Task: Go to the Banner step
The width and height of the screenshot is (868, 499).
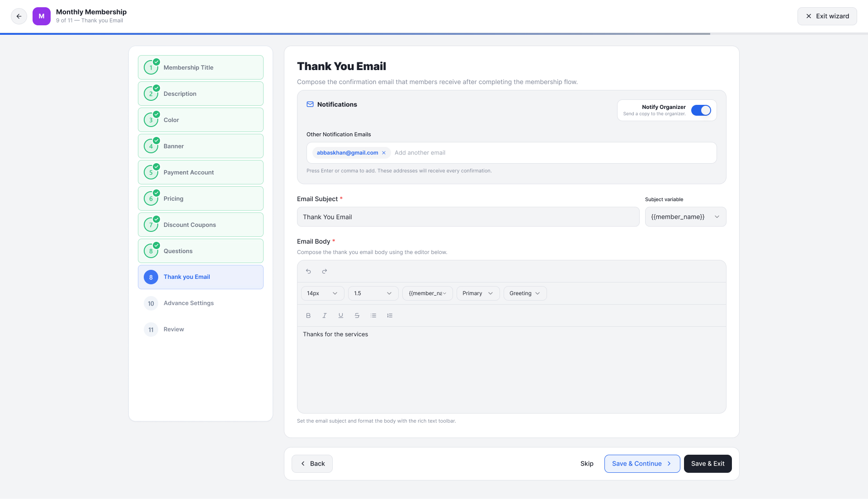Action: (201, 146)
